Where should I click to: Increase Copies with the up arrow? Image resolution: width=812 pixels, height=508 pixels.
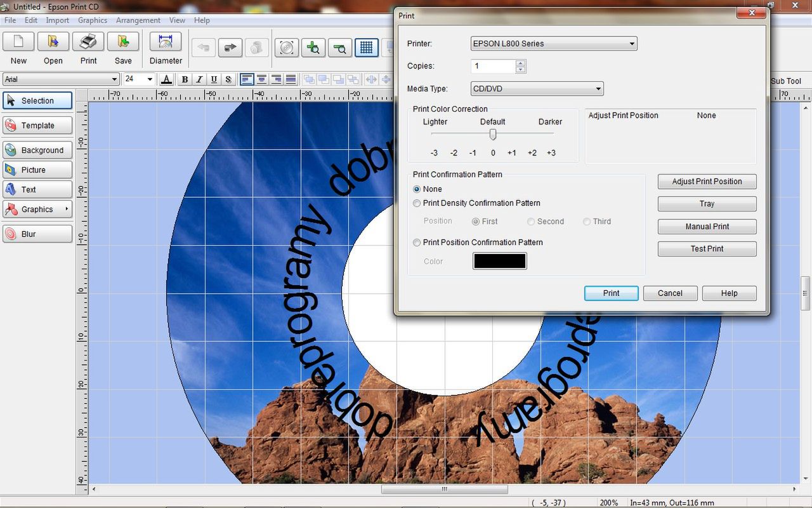521,63
